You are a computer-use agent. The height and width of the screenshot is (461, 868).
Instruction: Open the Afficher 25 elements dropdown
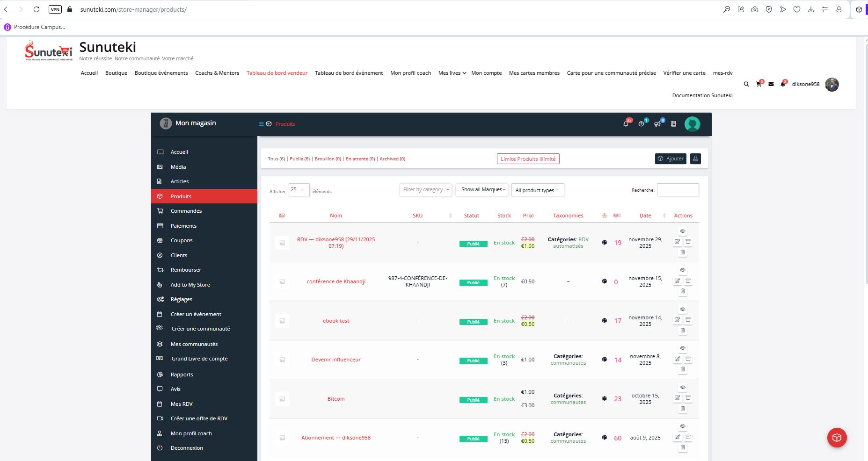(x=299, y=190)
